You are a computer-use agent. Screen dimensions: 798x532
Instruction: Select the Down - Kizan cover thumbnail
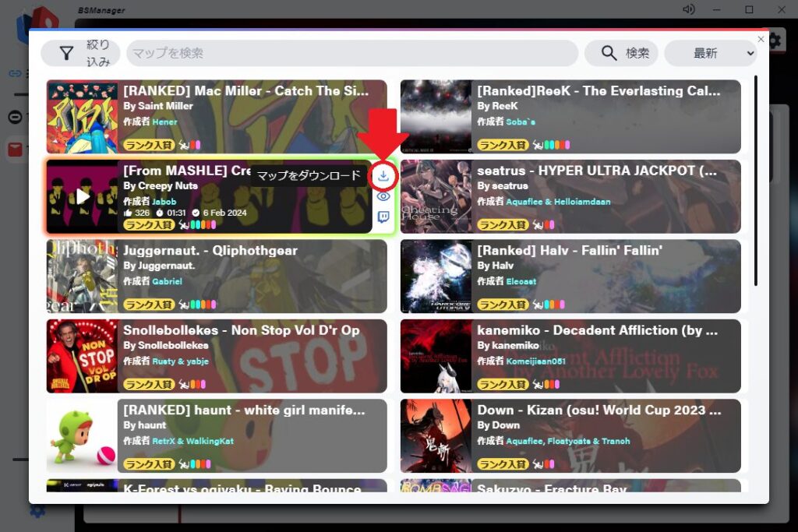(436, 436)
